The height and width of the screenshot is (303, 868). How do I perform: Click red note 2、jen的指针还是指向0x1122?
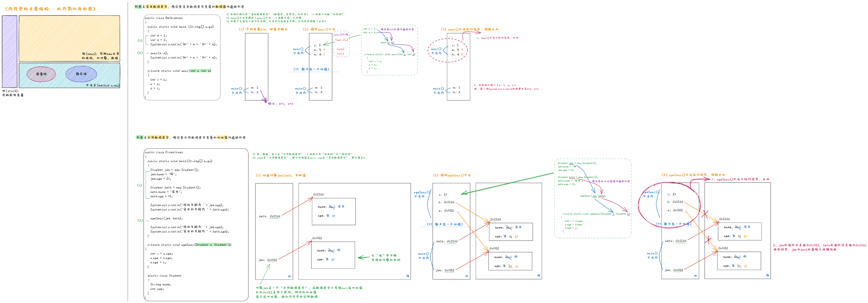pyautogui.click(x=819, y=247)
